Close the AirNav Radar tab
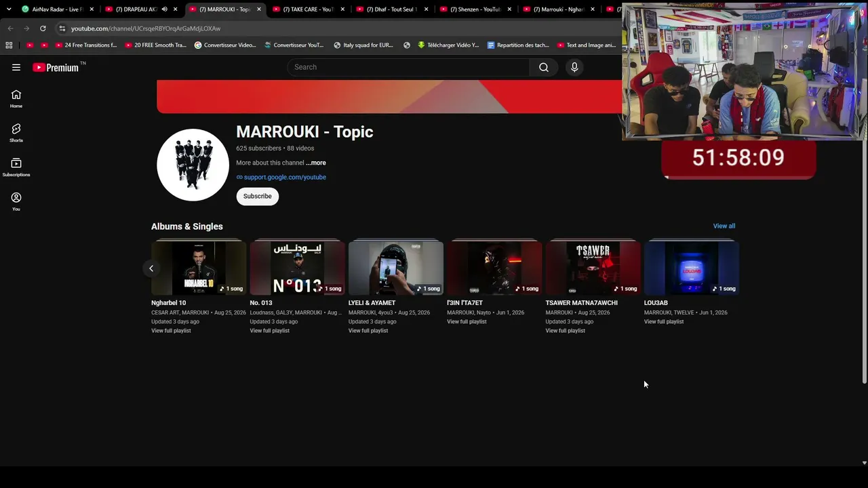 point(92,9)
